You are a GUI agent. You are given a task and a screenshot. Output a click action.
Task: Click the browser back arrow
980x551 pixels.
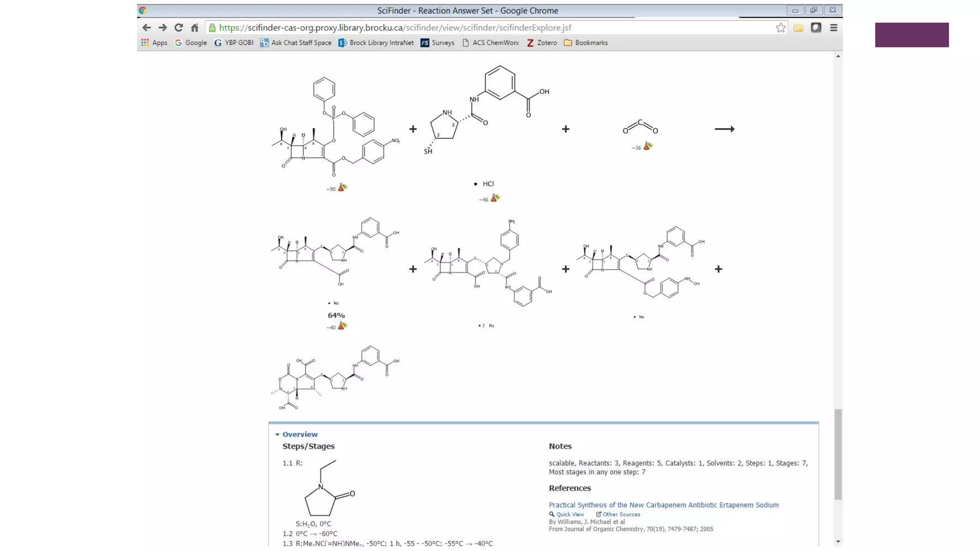point(146,28)
